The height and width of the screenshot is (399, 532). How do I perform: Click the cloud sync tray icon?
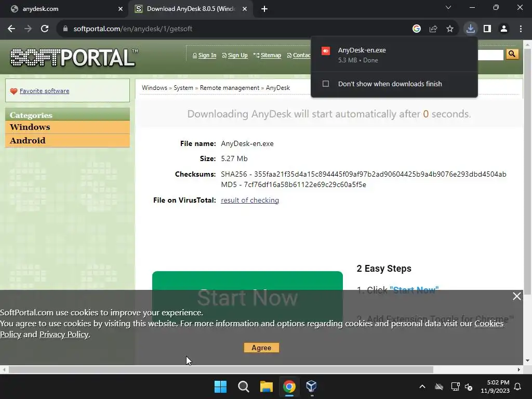pyautogui.click(x=439, y=387)
